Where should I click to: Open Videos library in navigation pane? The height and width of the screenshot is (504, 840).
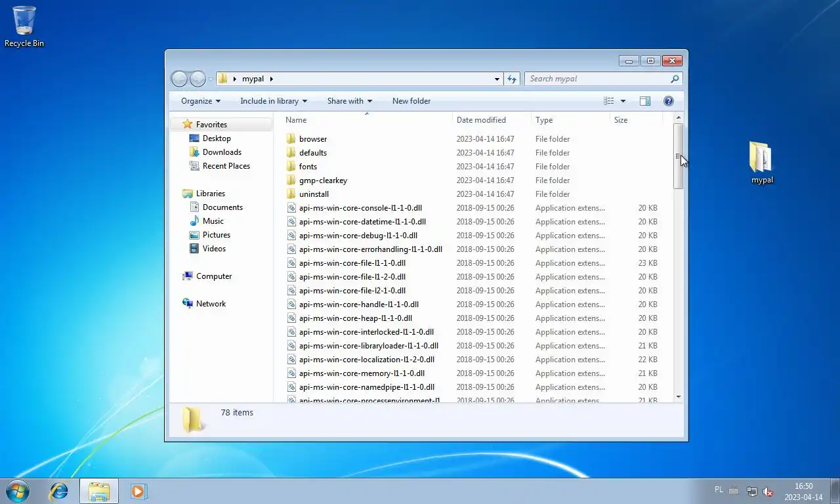(214, 249)
